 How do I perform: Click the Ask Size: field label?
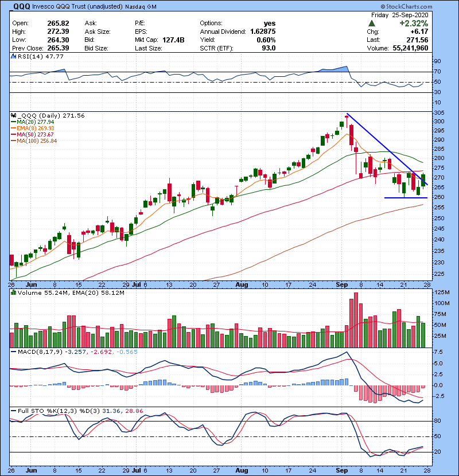tap(98, 32)
